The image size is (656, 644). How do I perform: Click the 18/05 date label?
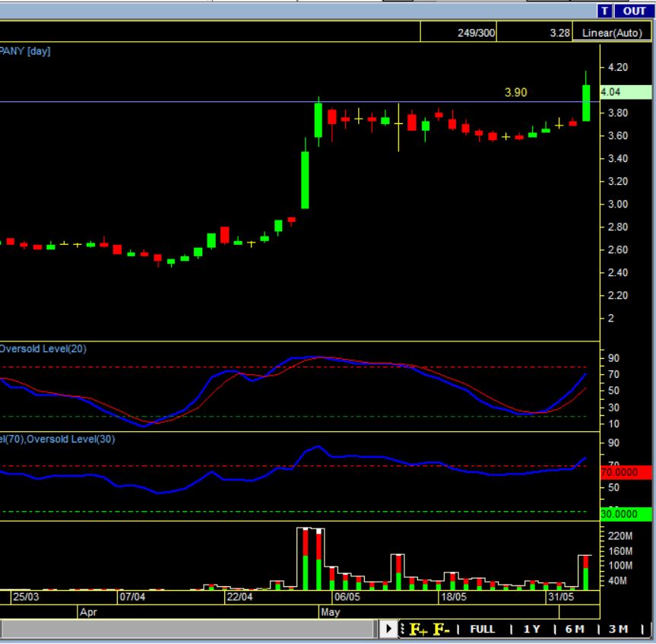(x=454, y=597)
